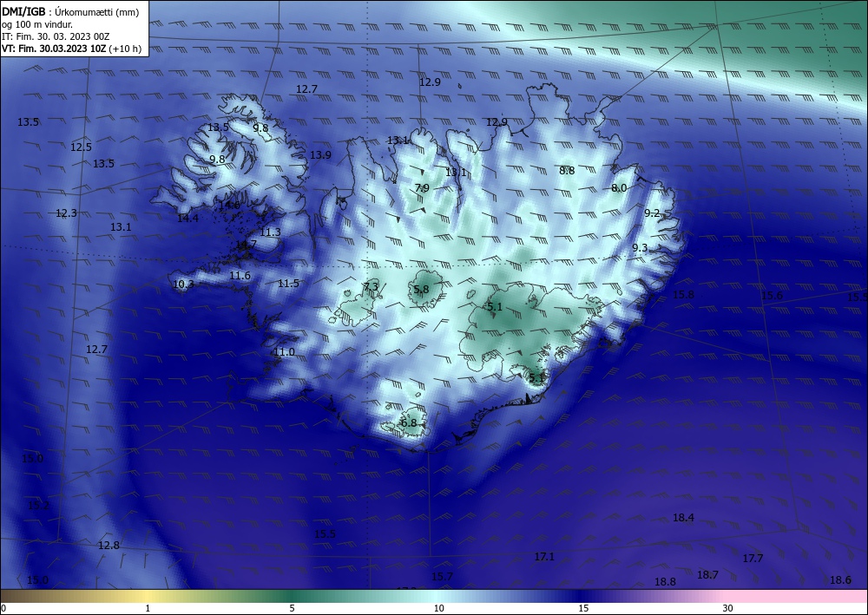Click the 15.8 value offshore
The height and width of the screenshot is (615, 868).
[683, 295]
